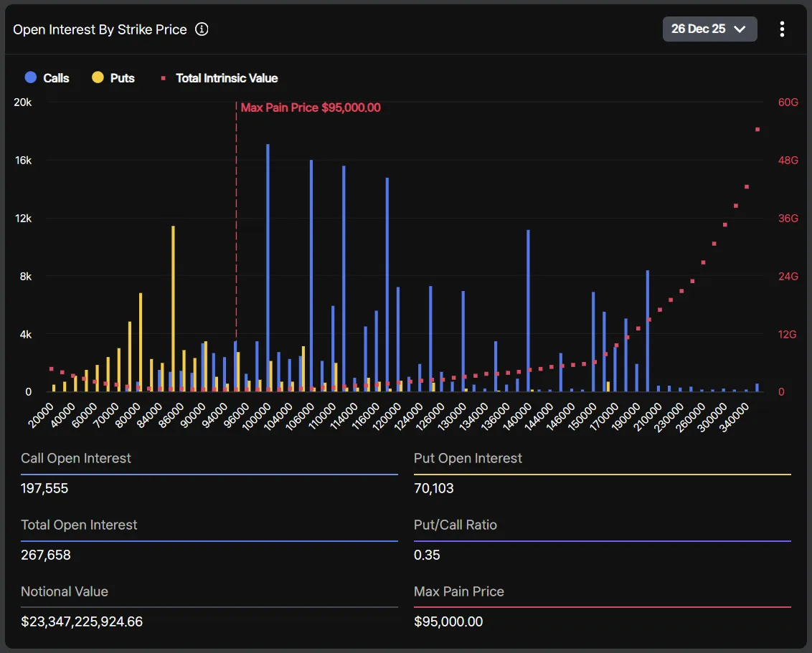This screenshot has height=653, width=812.
Task: Click the highest red intrinsic value dot
Action: [757, 130]
